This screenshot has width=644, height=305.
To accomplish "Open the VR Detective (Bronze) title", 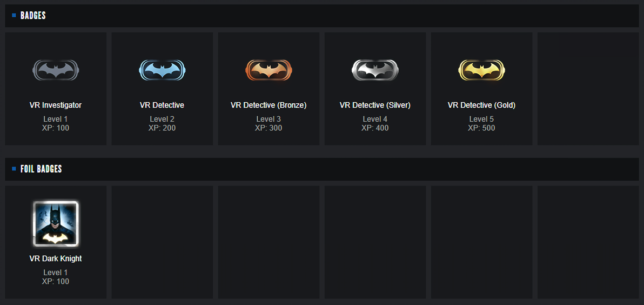I will pos(269,105).
